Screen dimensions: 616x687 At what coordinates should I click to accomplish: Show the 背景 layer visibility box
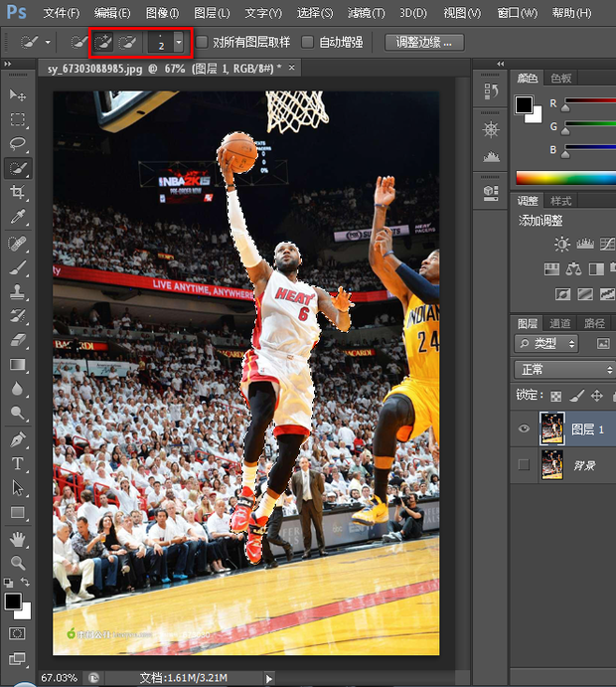click(524, 464)
